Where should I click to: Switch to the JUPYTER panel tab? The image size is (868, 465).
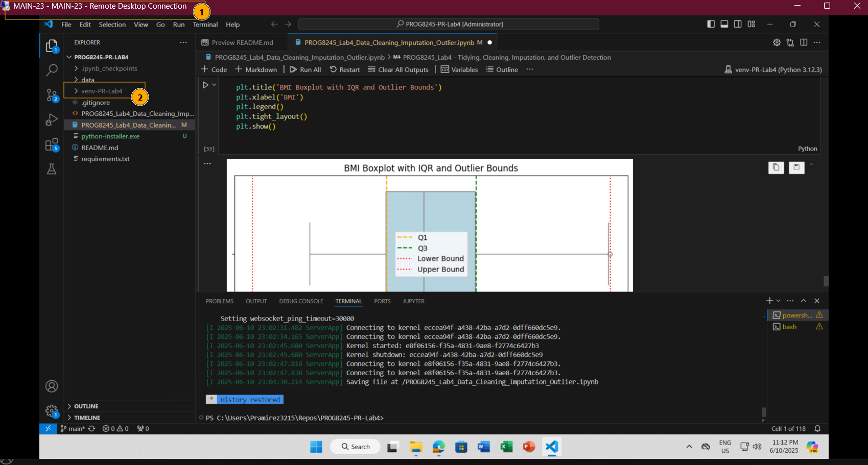[414, 301]
